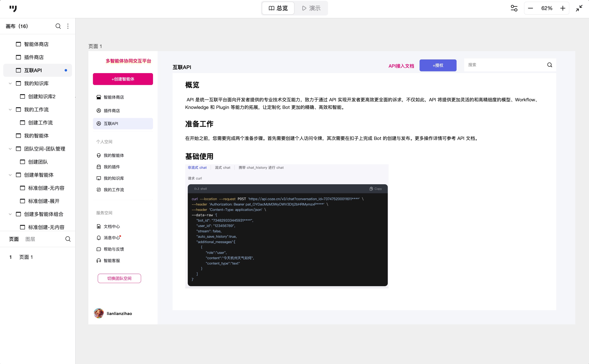
Task: Click the Copy icon in shell block
Action: pyautogui.click(x=371, y=189)
